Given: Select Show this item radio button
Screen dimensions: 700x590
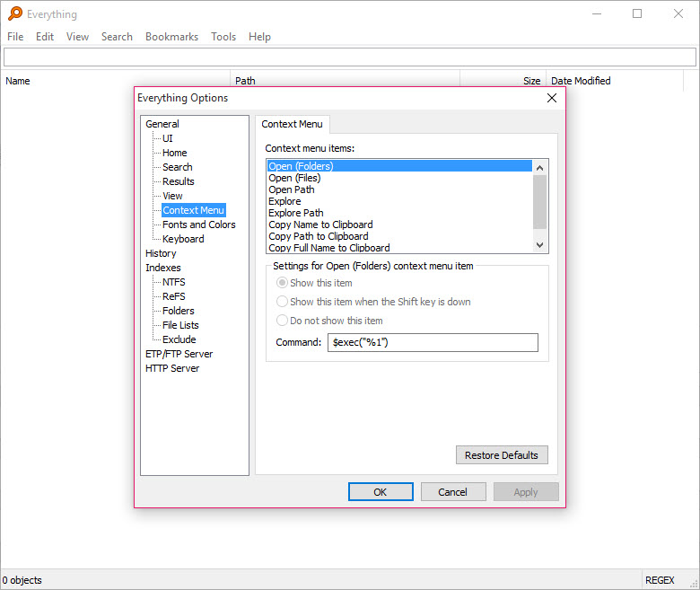Looking at the screenshot, I should tap(282, 283).
